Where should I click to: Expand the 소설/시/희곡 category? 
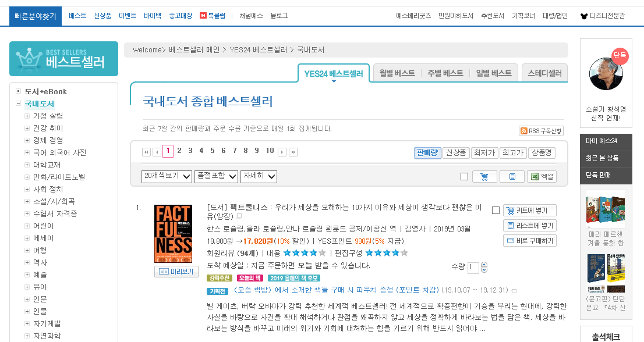click(27, 202)
